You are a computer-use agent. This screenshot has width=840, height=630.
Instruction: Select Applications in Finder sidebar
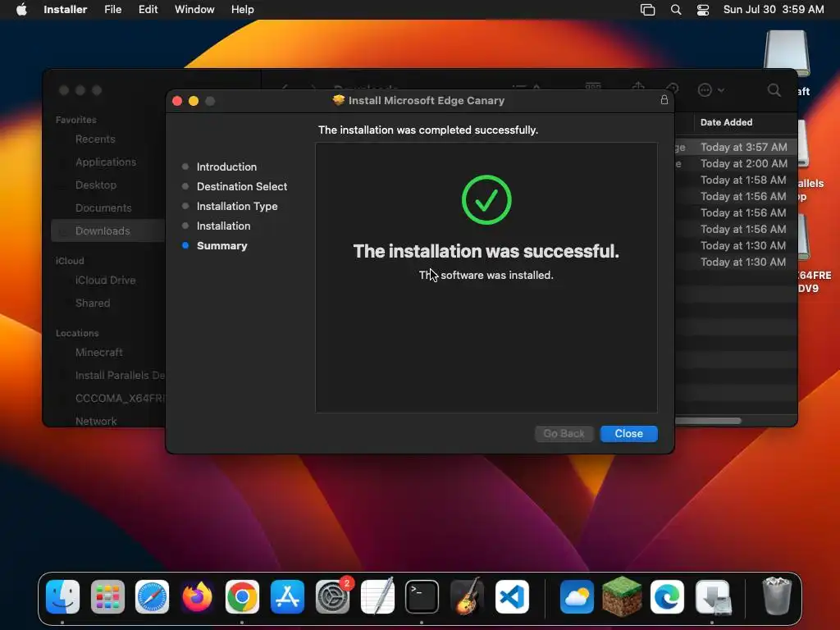click(106, 162)
